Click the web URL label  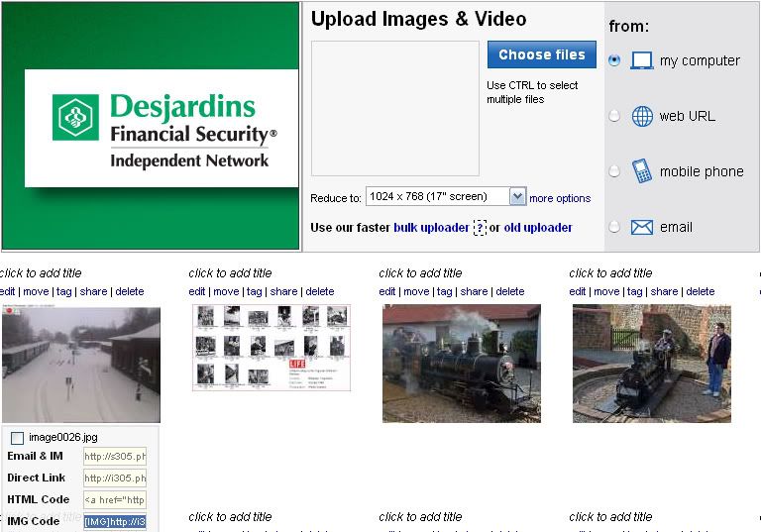click(687, 116)
